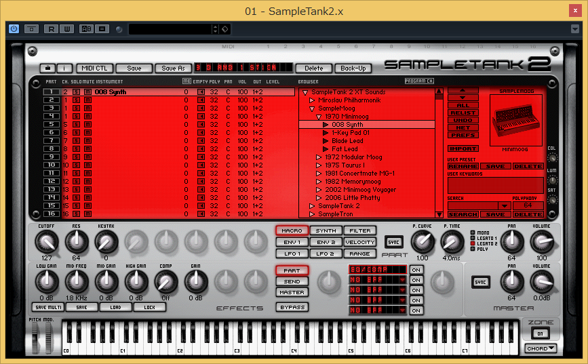588x364 pixels.
Task: Mute part 7 with the M button
Action: [87, 141]
